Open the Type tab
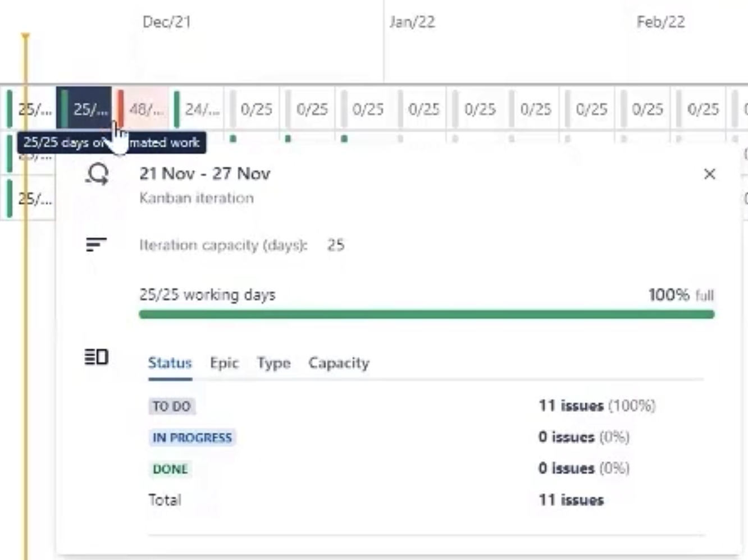The height and width of the screenshot is (560, 748). pyautogui.click(x=273, y=363)
